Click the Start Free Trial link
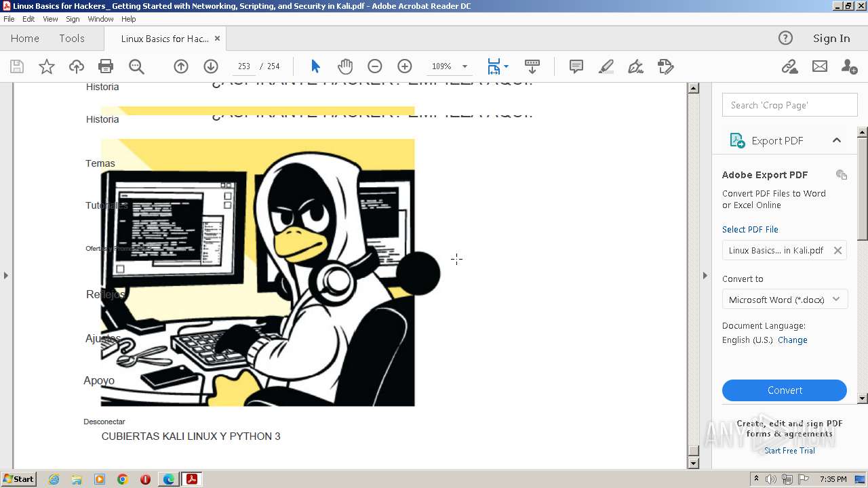The image size is (868, 488). (x=789, y=451)
